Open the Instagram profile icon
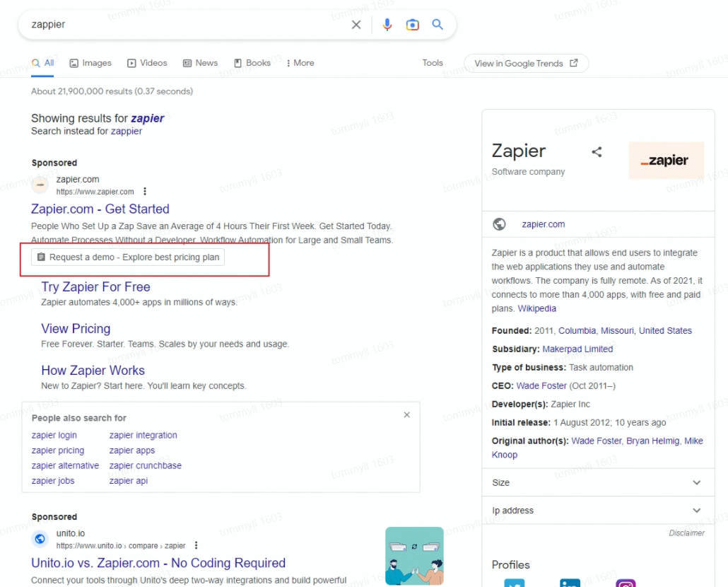The width and height of the screenshot is (728, 587). (626, 583)
